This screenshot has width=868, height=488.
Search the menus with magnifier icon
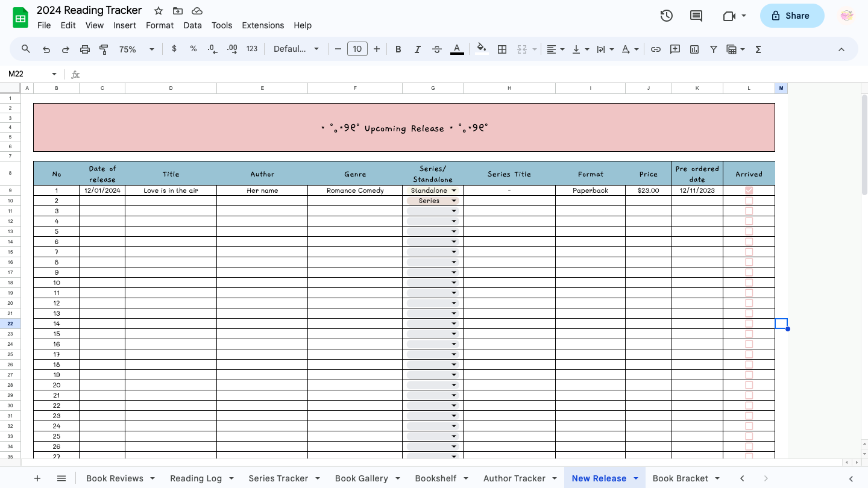(x=26, y=49)
